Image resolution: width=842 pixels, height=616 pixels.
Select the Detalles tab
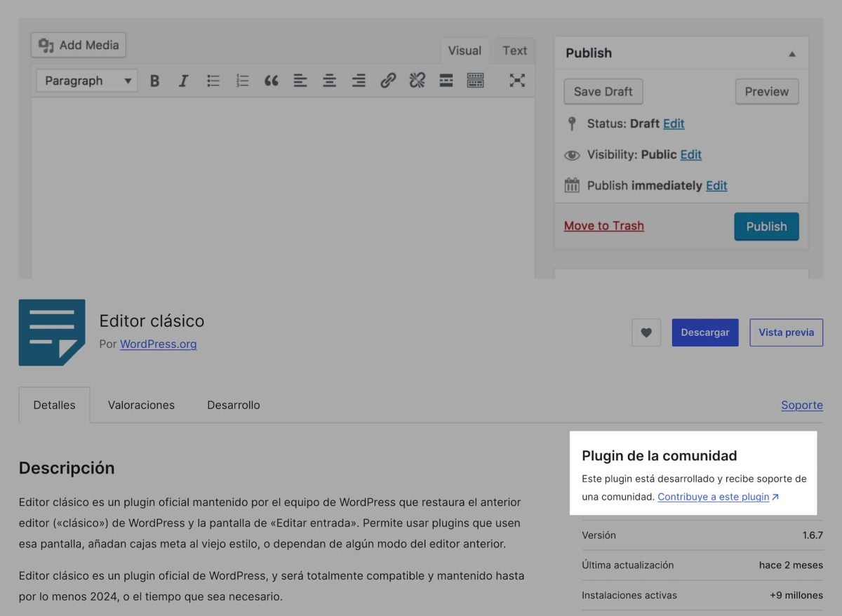tap(54, 405)
